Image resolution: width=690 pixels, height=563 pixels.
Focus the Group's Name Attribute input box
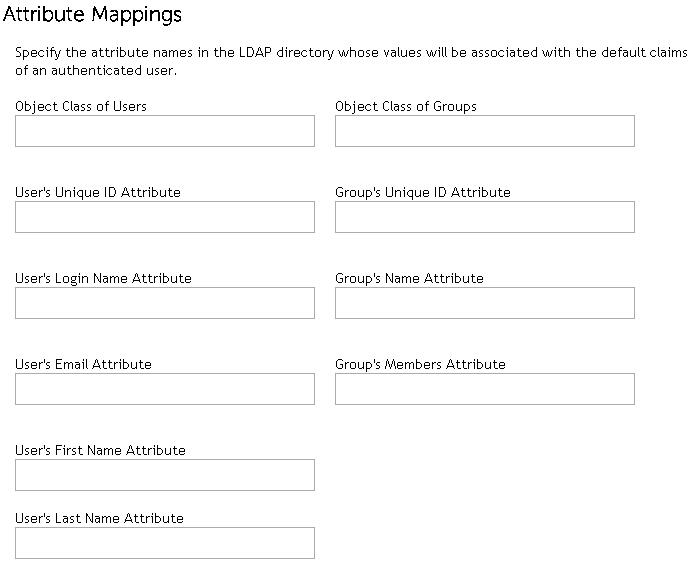pos(485,303)
